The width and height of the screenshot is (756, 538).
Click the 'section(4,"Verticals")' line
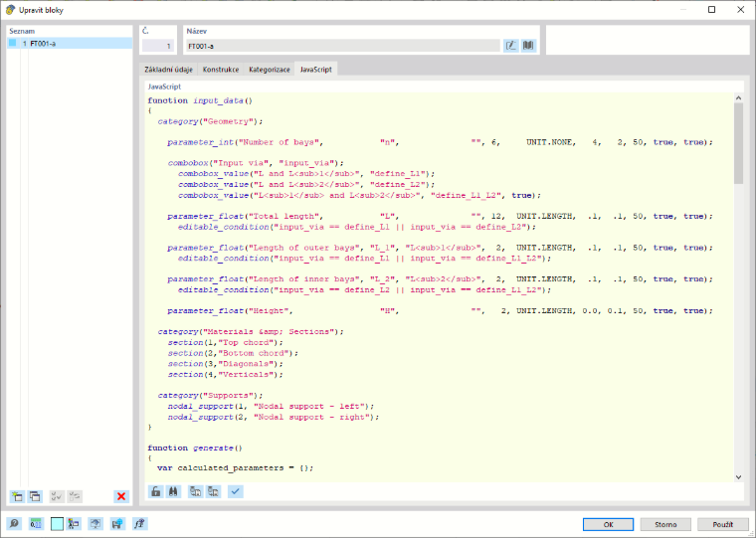[x=225, y=374]
